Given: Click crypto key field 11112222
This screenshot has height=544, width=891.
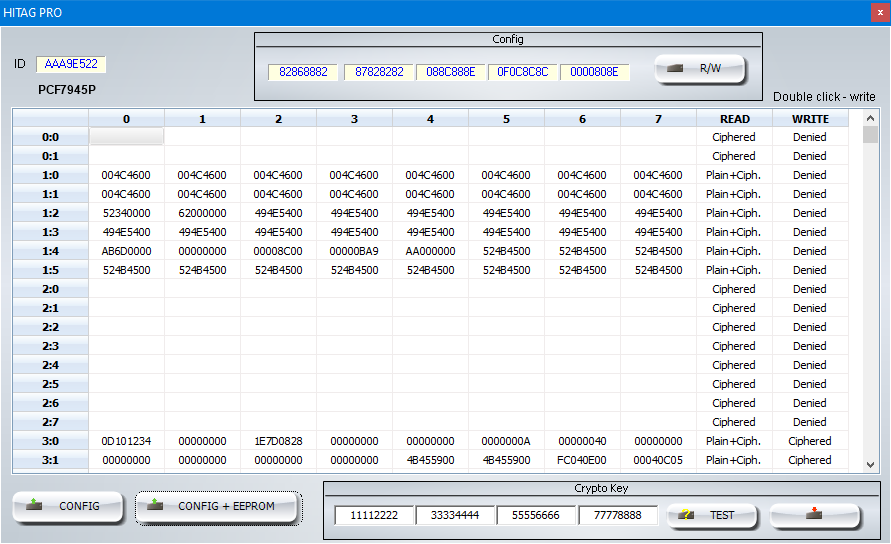Looking at the screenshot, I should (374, 516).
